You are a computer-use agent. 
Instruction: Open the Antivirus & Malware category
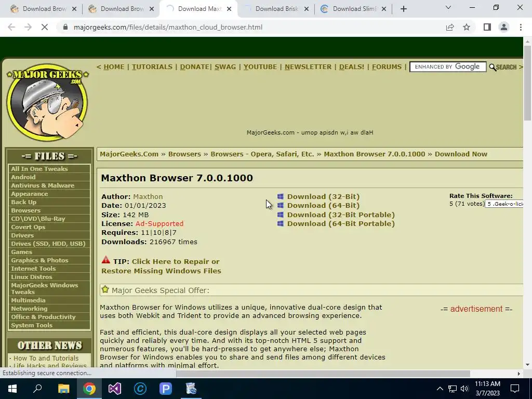43,185
